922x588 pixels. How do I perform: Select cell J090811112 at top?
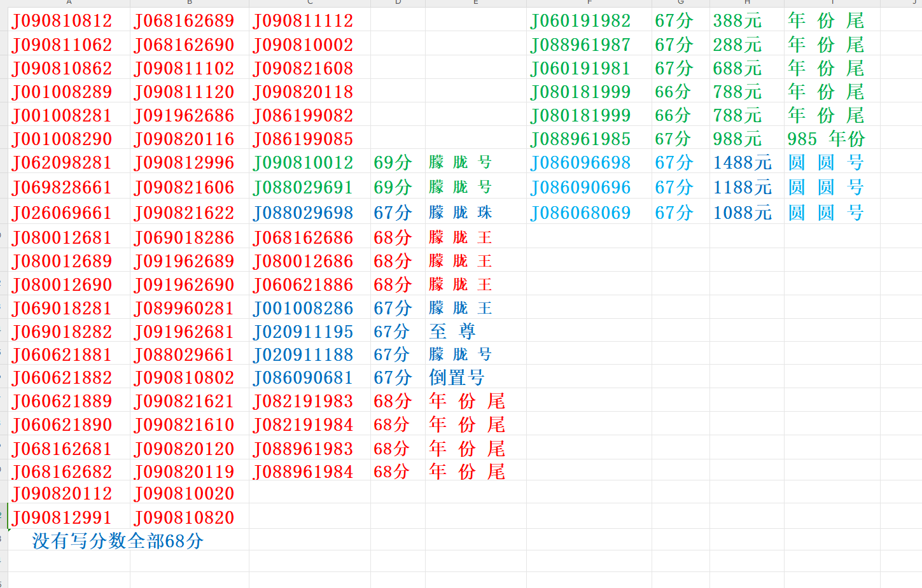point(303,21)
